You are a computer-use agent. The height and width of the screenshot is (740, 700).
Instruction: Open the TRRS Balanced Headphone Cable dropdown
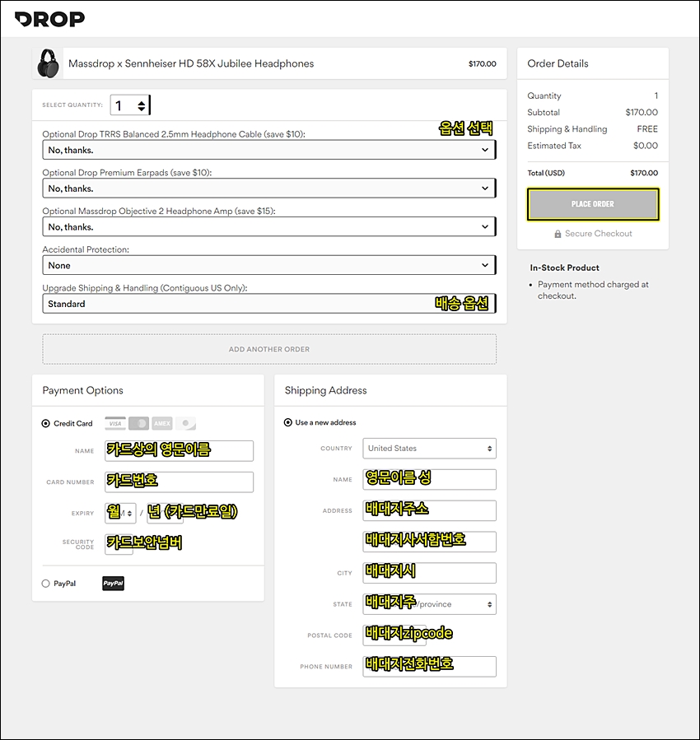[269, 150]
